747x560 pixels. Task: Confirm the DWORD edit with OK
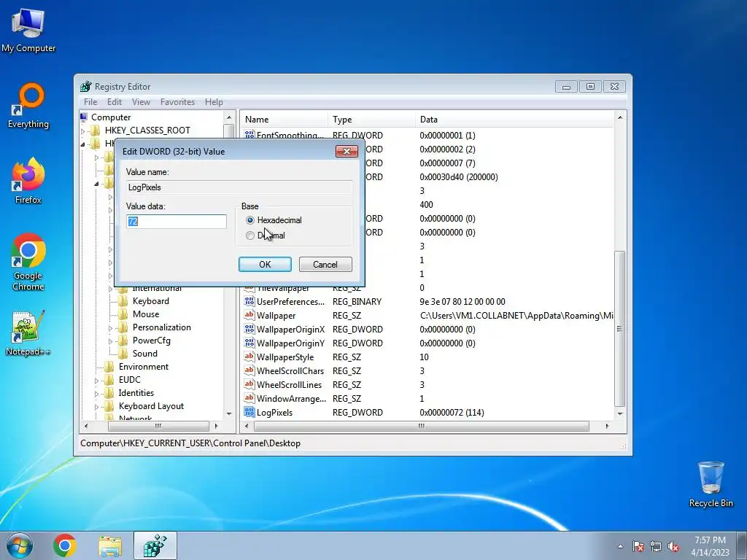pos(265,264)
